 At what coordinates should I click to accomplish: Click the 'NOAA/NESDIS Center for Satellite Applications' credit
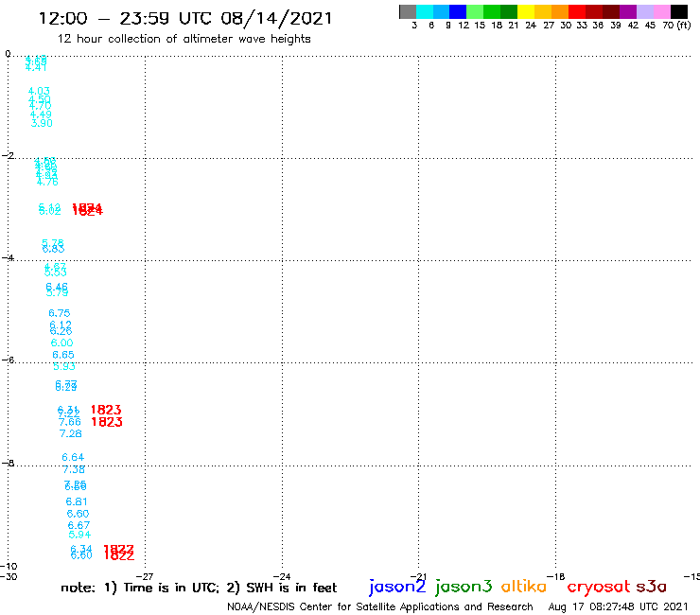(x=380, y=606)
